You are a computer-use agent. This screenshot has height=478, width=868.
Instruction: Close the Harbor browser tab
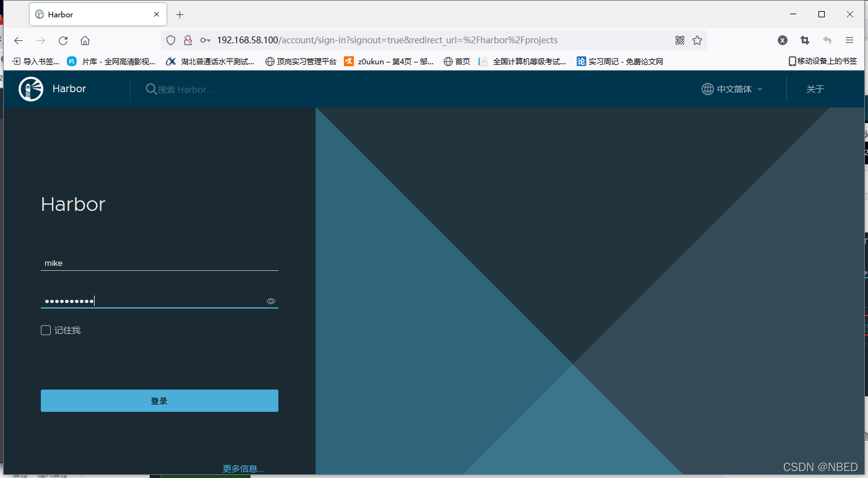157,14
